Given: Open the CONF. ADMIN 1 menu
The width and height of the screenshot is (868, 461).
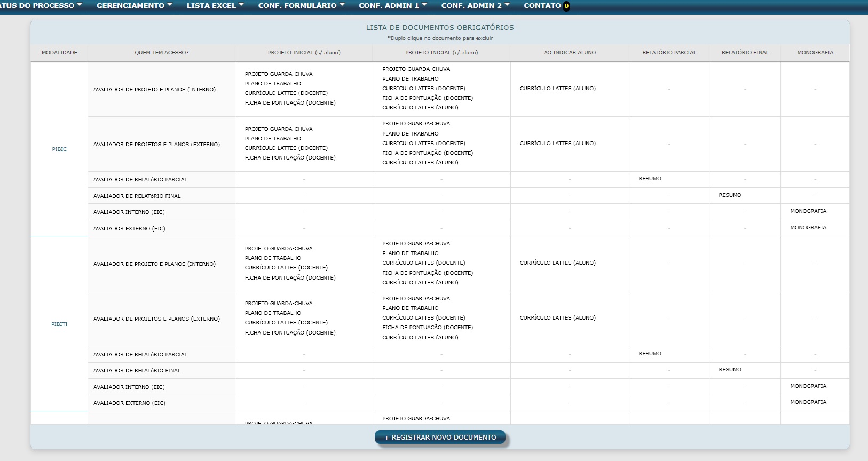Looking at the screenshot, I should pos(392,6).
